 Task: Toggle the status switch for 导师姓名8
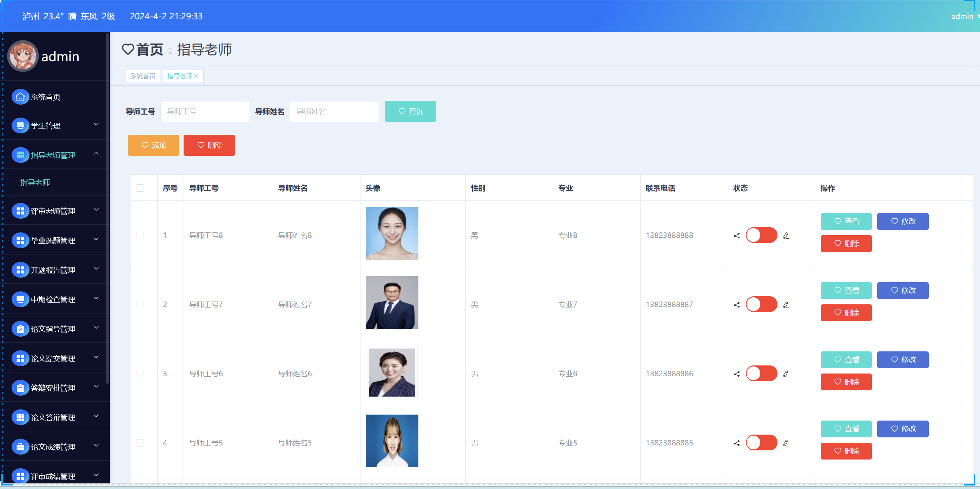tap(761, 235)
